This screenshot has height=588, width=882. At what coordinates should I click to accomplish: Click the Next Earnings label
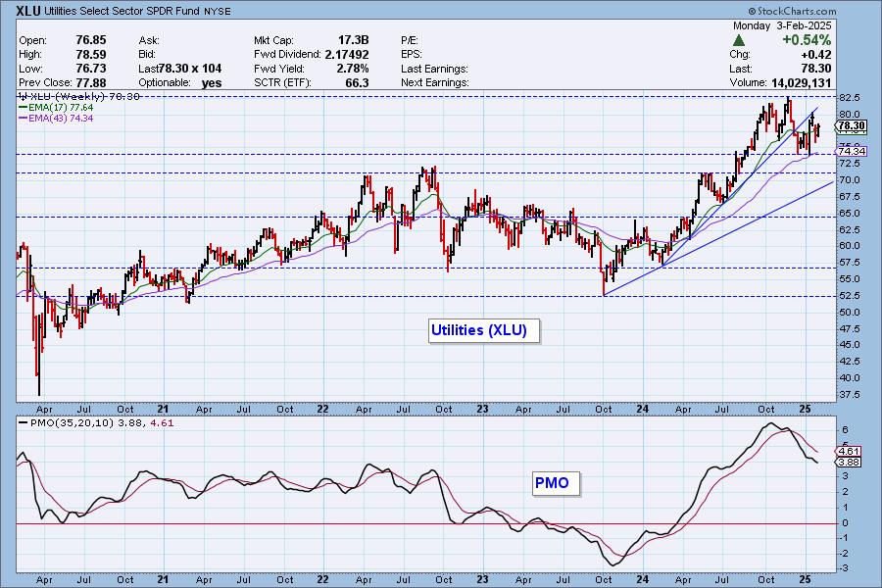(435, 82)
